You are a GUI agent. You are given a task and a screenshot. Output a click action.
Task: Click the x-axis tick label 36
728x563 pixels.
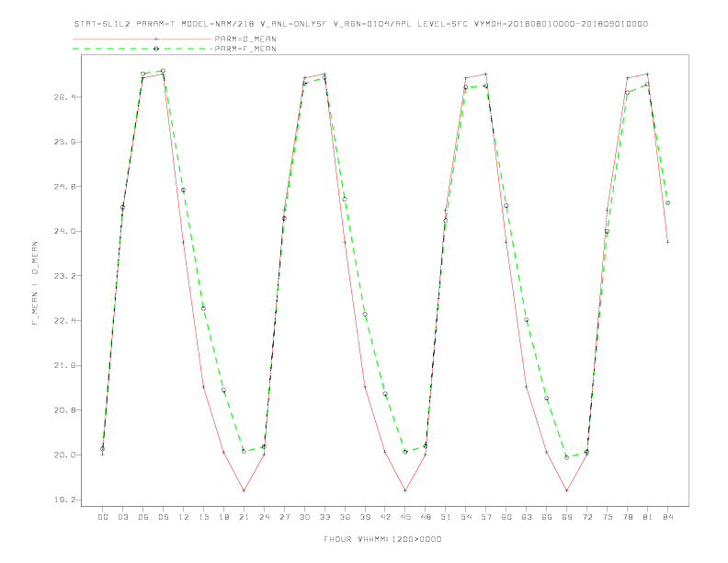pyautogui.click(x=345, y=517)
